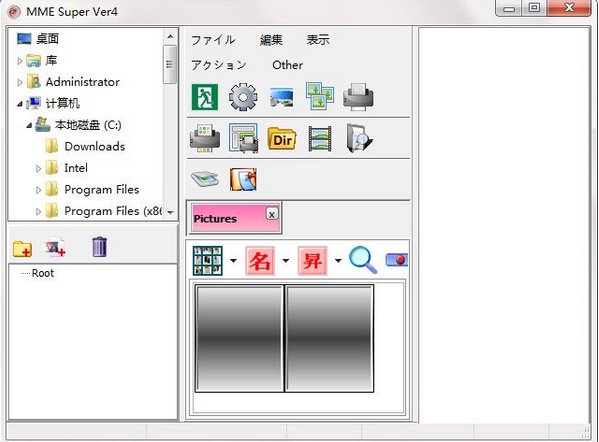Image resolution: width=599 pixels, height=442 pixels.
Task: Maximize the MME Super Ver4 window
Action: tap(534, 8)
